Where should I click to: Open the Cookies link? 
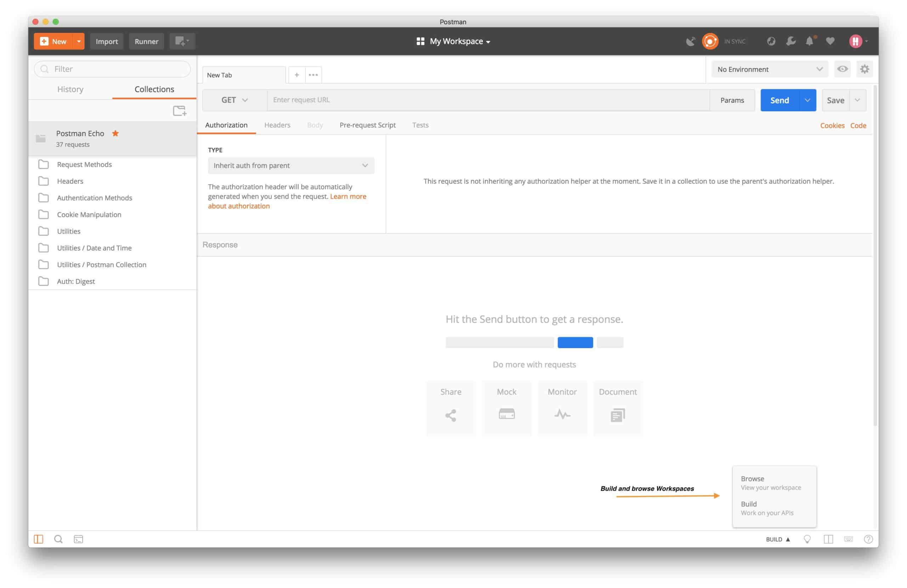pos(832,125)
